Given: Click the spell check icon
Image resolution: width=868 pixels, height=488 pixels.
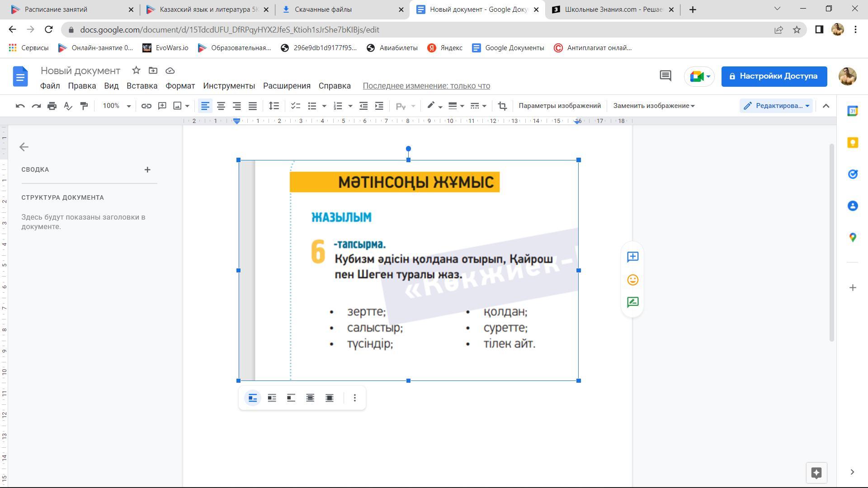Looking at the screenshot, I should pos(68,106).
